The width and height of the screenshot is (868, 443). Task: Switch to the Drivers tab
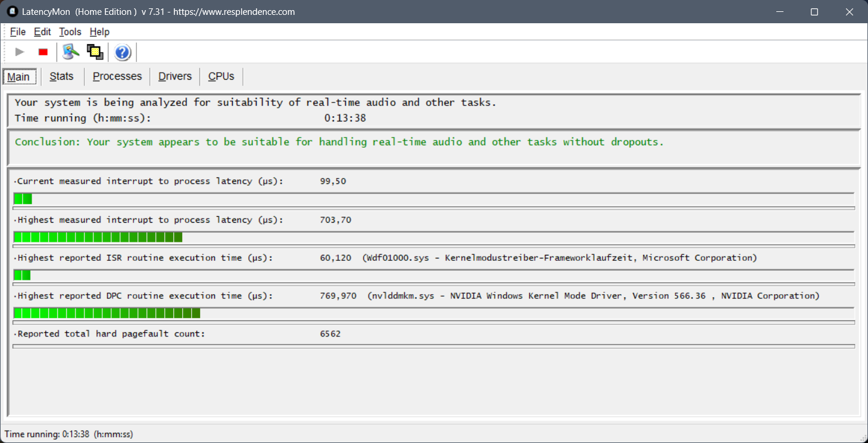point(175,76)
